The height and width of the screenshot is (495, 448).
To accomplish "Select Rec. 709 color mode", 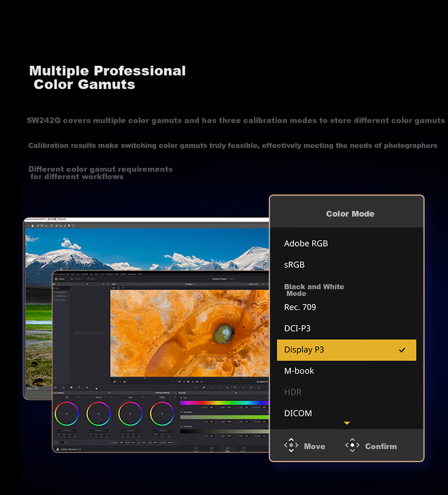I will coord(300,307).
